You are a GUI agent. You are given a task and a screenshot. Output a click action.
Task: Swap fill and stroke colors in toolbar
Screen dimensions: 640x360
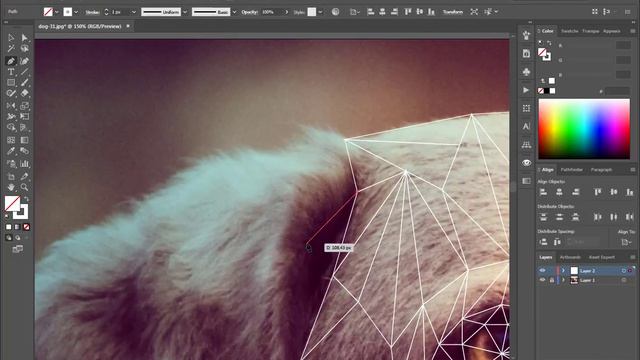[x=26, y=199]
